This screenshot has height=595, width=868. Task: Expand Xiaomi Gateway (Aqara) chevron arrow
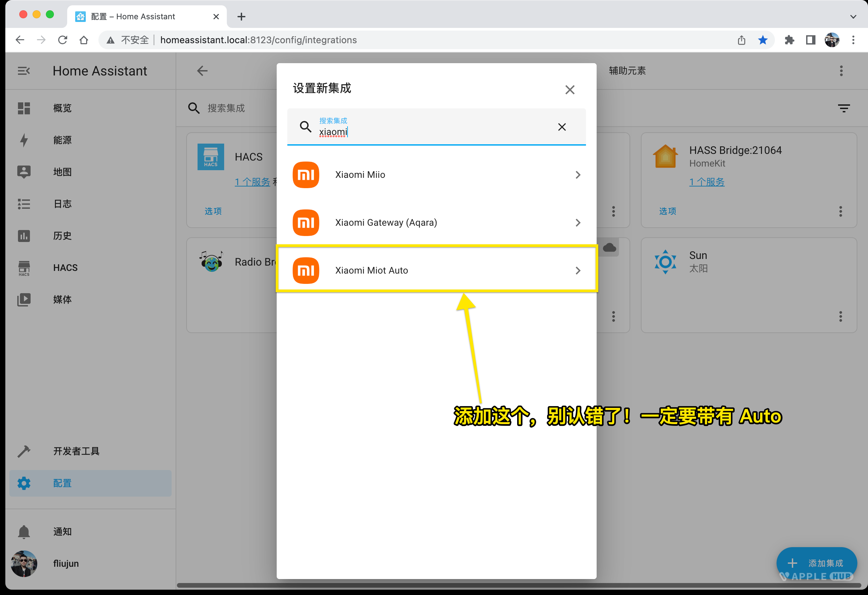point(578,223)
